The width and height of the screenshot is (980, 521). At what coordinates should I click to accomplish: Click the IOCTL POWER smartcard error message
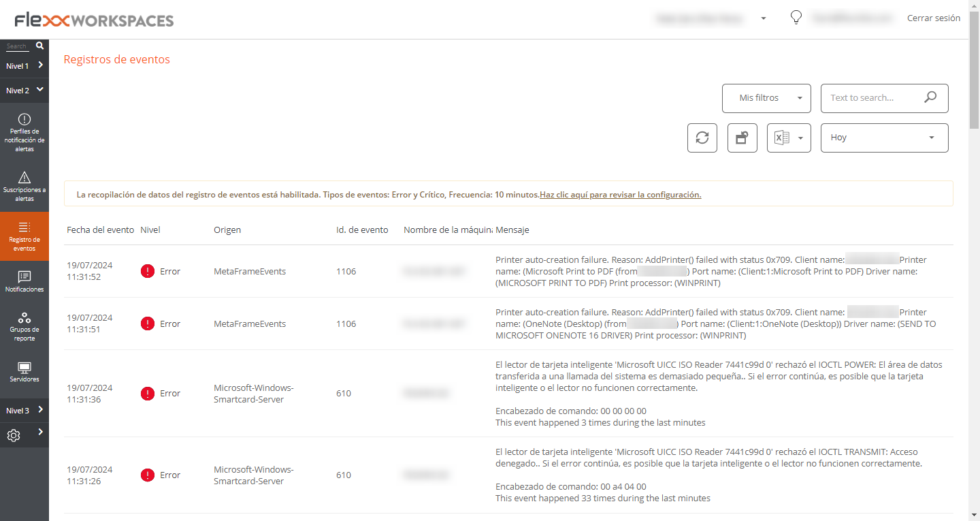coord(719,394)
